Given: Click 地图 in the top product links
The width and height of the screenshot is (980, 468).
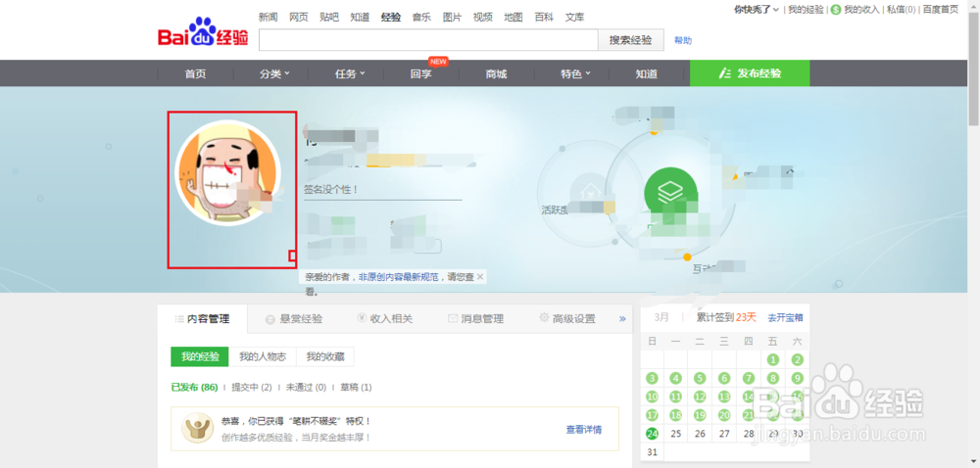Looking at the screenshot, I should tap(514, 18).
